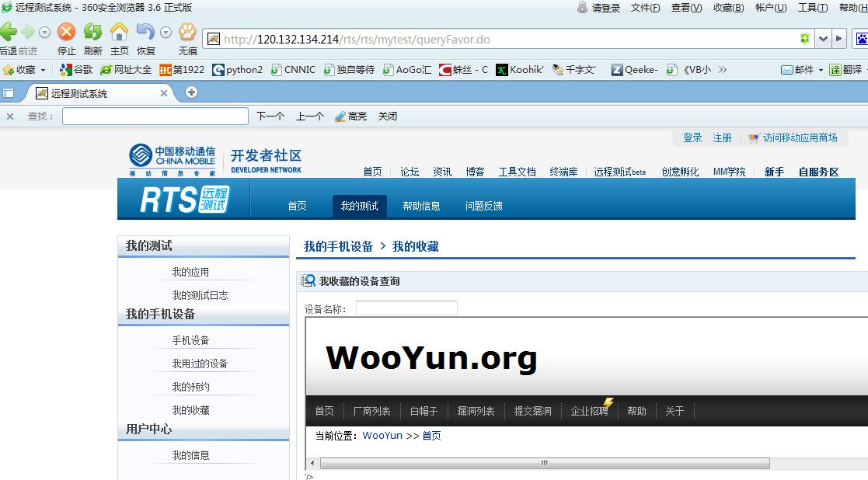Open 收藏(B) menu
The width and height of the screenshot is (868, 480).
tap(728, 8)
